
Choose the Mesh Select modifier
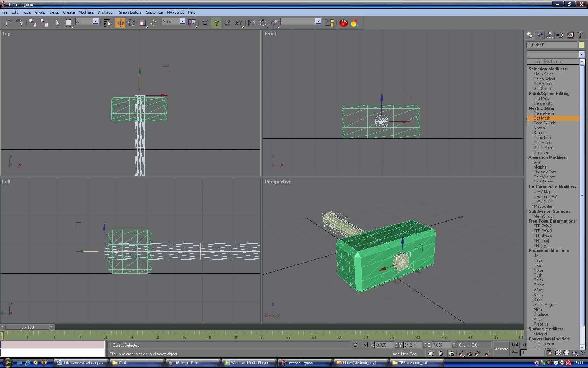[x=544, y=74]
